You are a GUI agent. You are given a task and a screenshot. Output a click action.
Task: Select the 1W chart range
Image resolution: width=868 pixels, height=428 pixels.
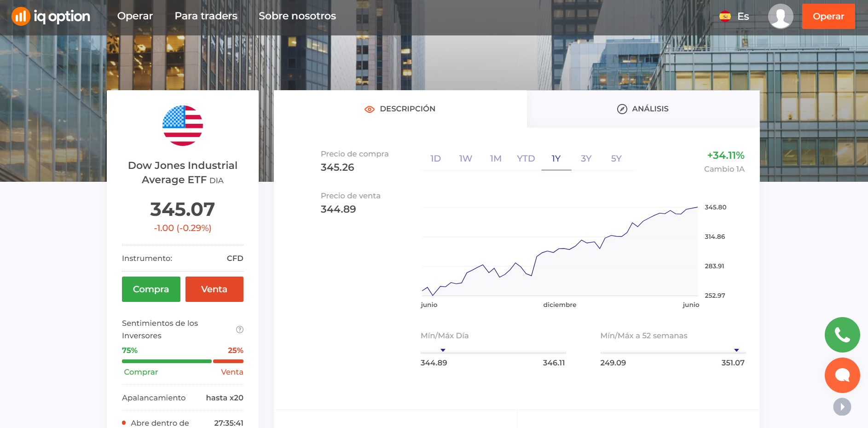[465, 159]
